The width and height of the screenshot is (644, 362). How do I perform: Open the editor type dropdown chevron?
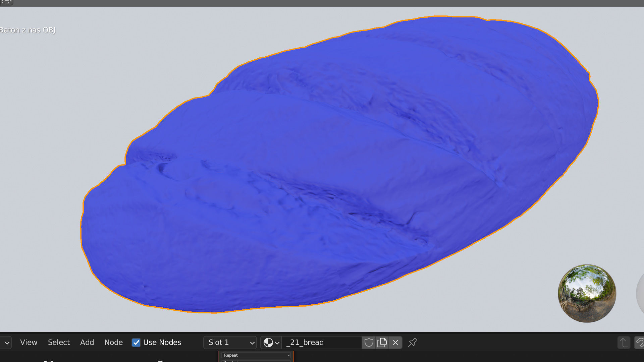[7, 343]
